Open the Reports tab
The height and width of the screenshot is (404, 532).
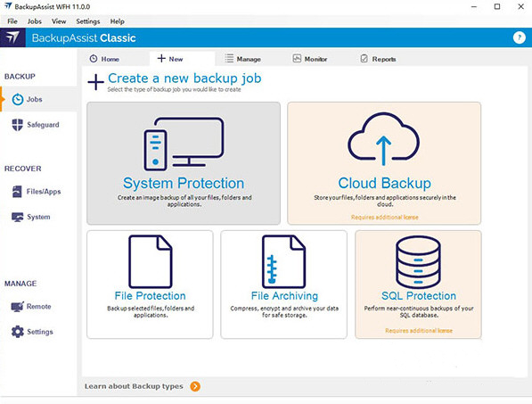pyautogui.click(x=378, y=59)
